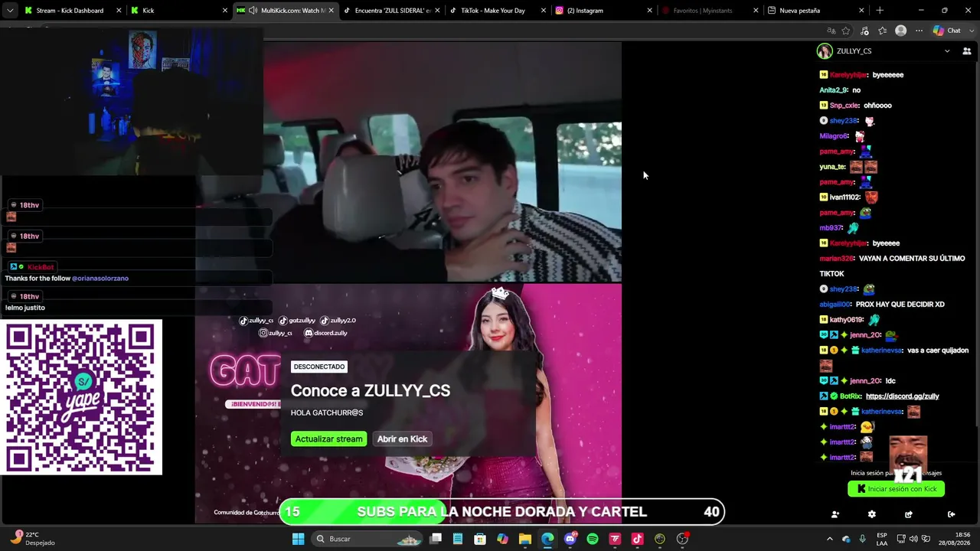Screen dimensions: 980x551
Task: Click the add user icon below chat
Action: coord(835,514)
